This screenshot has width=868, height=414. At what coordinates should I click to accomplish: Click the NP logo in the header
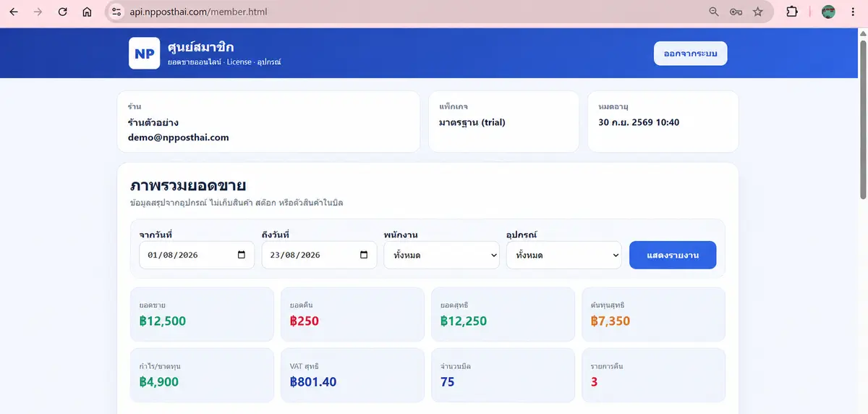144,54
